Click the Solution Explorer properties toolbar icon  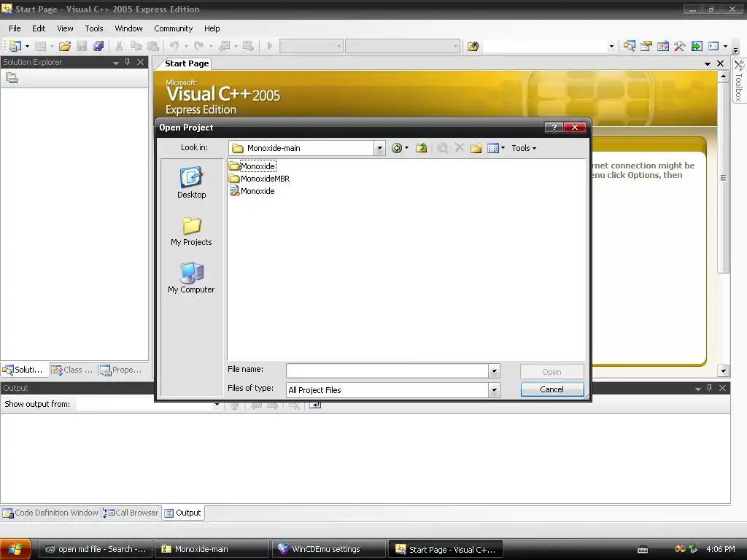point(12,78)
